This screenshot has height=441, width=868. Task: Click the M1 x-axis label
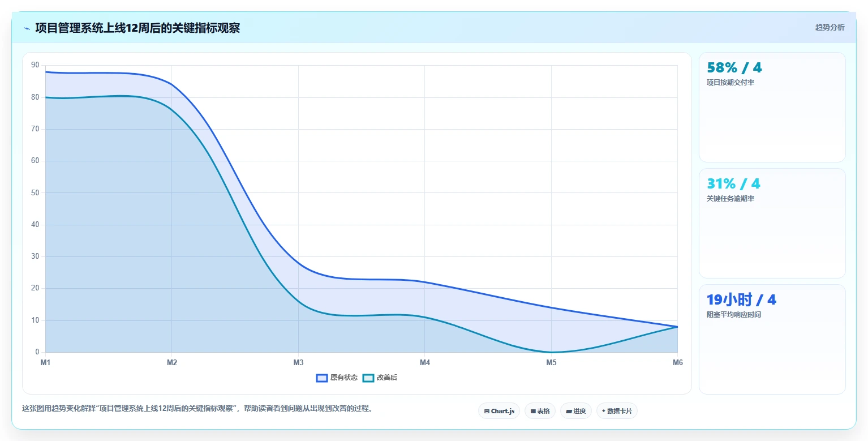pyautogui.click(x=45, y=362)
